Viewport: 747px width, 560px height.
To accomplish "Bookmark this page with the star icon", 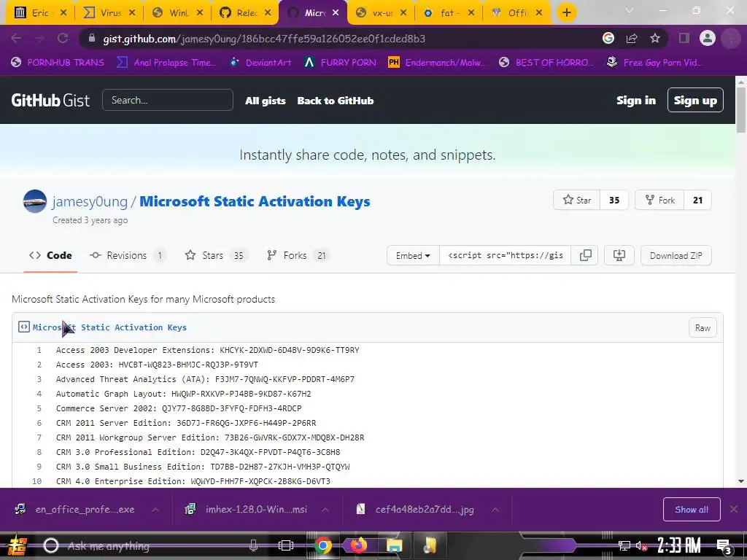I will [x=655, y=39].
